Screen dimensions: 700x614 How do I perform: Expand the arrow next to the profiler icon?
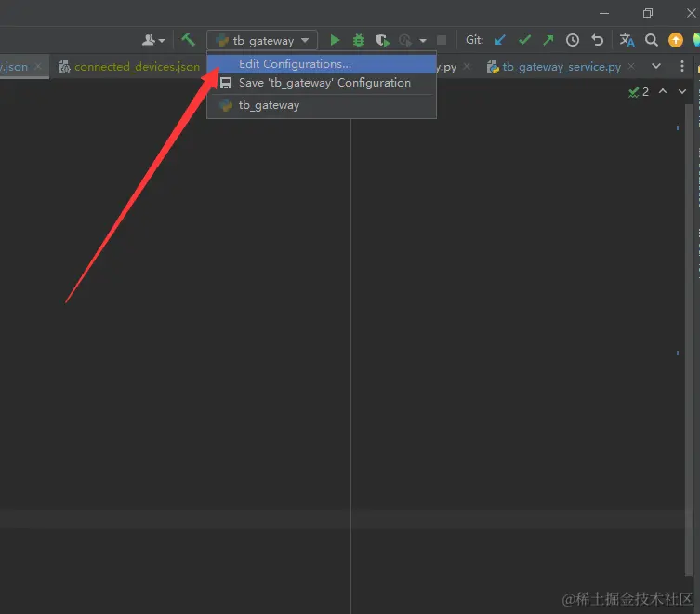[422, 41]
